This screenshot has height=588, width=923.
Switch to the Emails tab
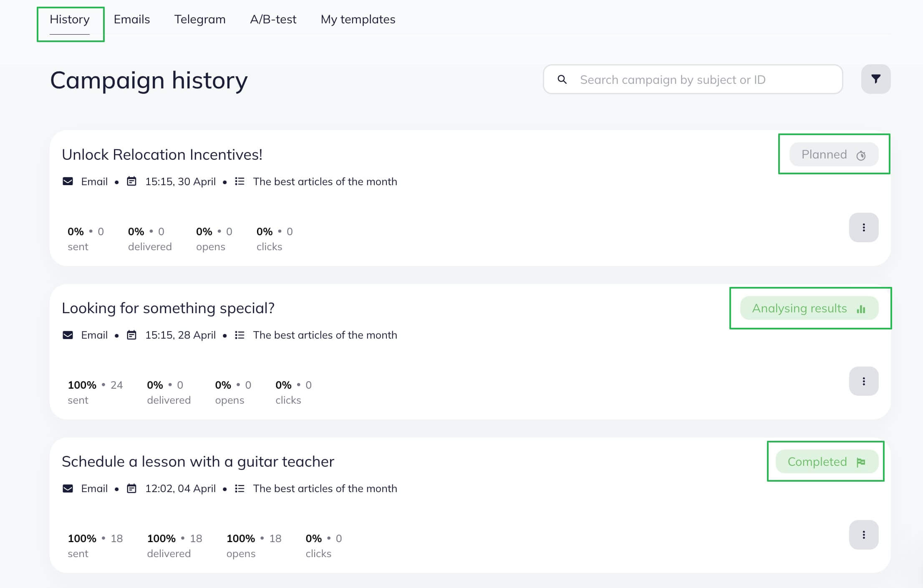click(x=132, y=20)
